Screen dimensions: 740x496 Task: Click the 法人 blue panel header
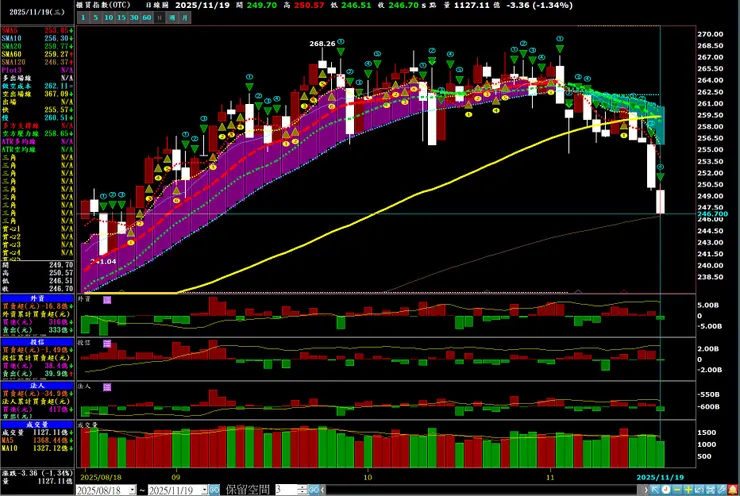[x=37, y=386]
